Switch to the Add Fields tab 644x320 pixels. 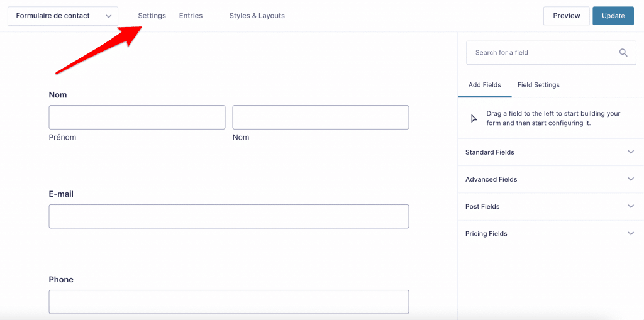click(485, 85)
